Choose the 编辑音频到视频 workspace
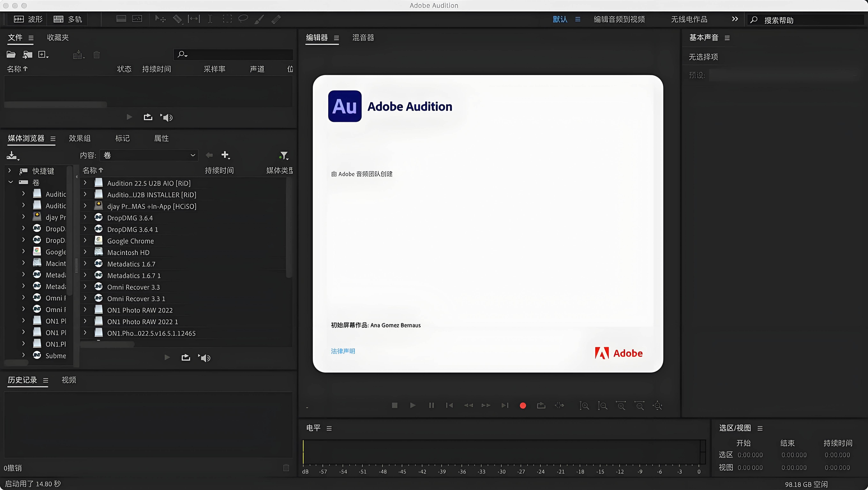This screenshot has width=868, height=490. point(619,19)
